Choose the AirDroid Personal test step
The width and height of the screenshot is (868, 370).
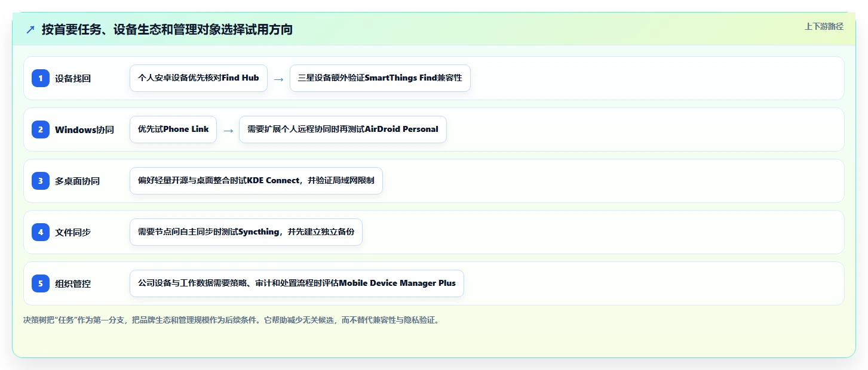coord(343,129)
